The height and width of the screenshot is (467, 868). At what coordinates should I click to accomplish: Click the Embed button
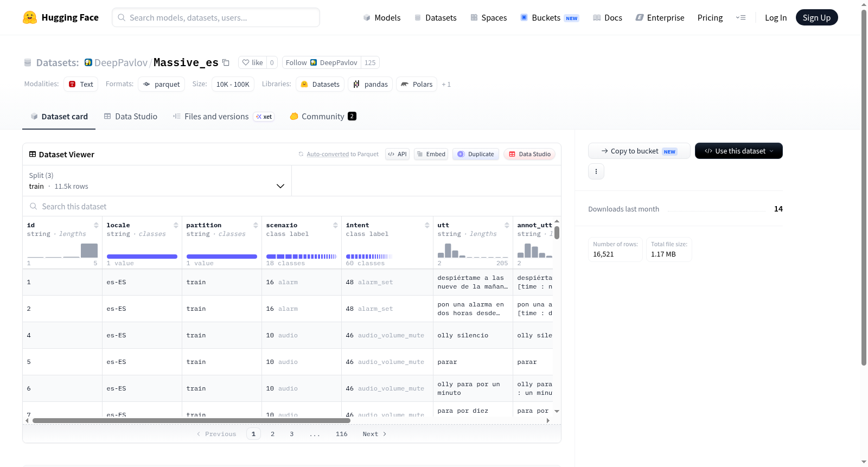[431, 154]
